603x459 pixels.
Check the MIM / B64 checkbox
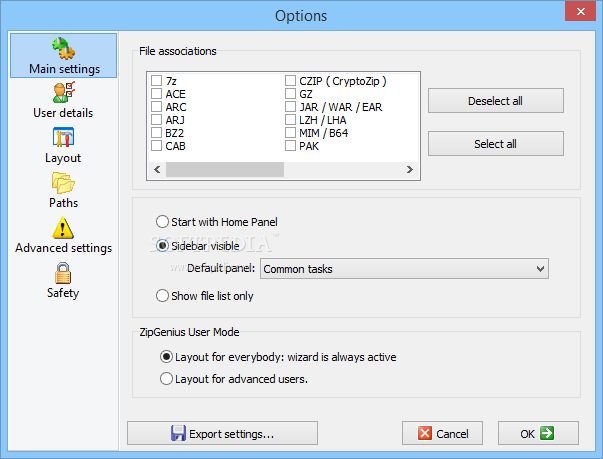(290, 133)
